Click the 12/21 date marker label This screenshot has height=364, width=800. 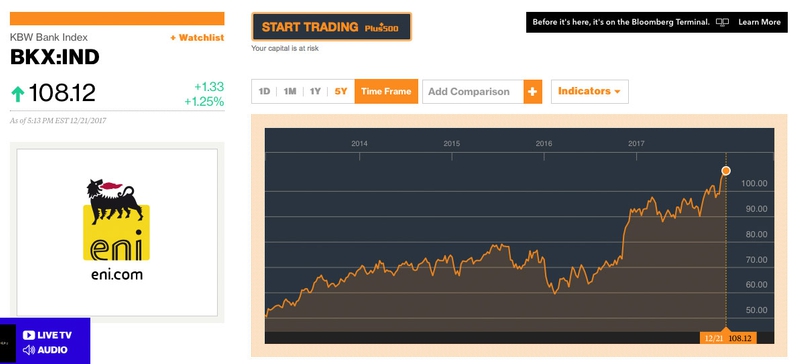(x=713, y=338)
